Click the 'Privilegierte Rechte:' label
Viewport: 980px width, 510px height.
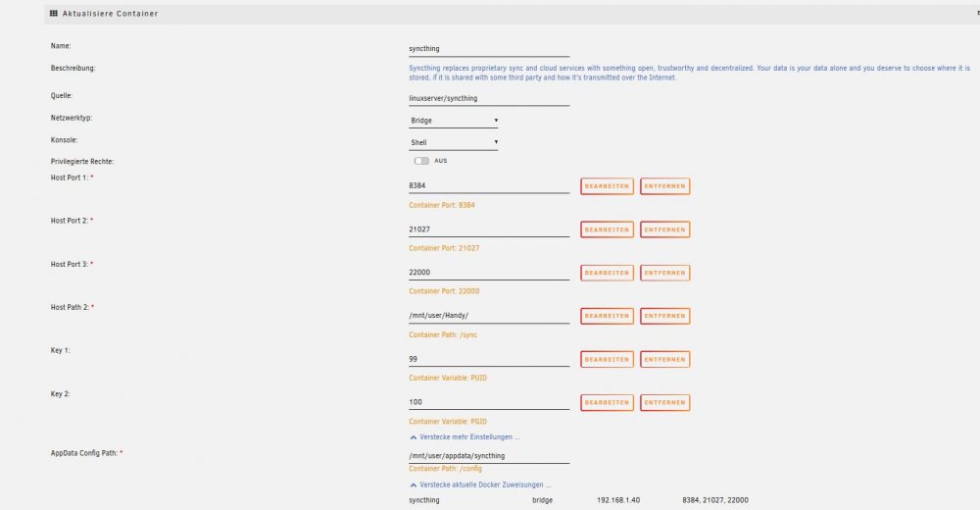click(82, 162)
